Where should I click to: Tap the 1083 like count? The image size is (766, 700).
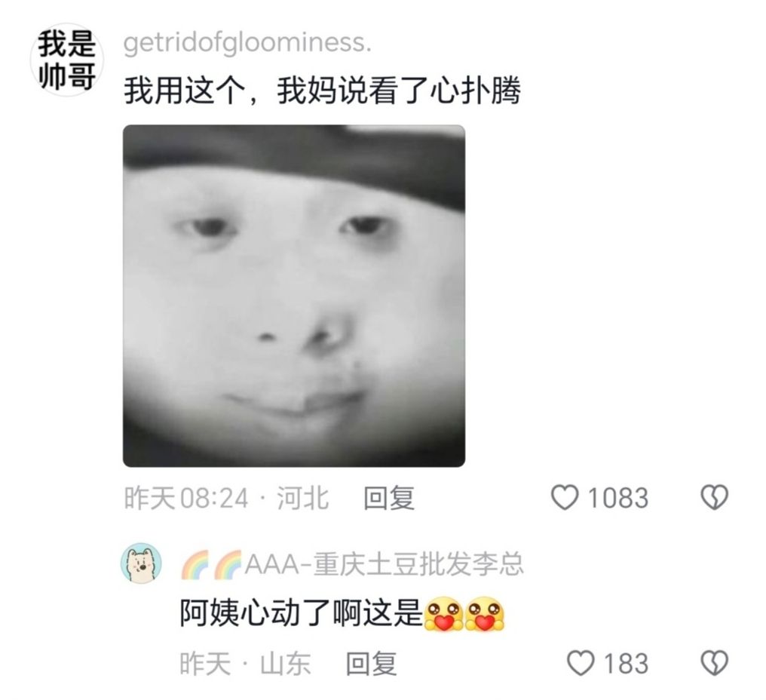(618, 498)
